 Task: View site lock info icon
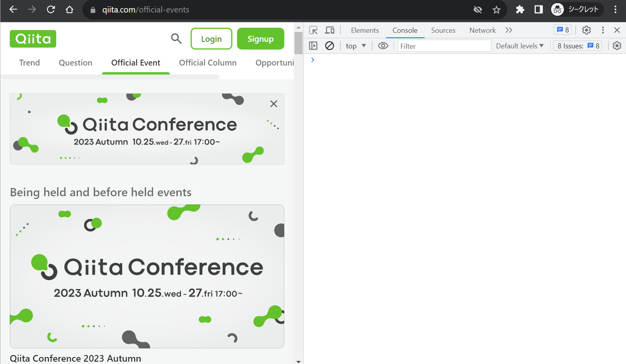93,10
